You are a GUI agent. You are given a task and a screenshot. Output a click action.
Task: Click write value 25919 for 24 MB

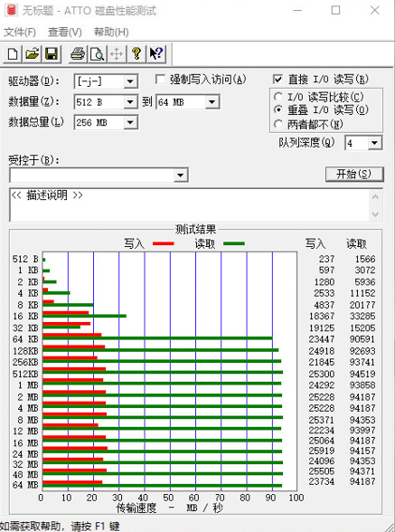[322, 451]
